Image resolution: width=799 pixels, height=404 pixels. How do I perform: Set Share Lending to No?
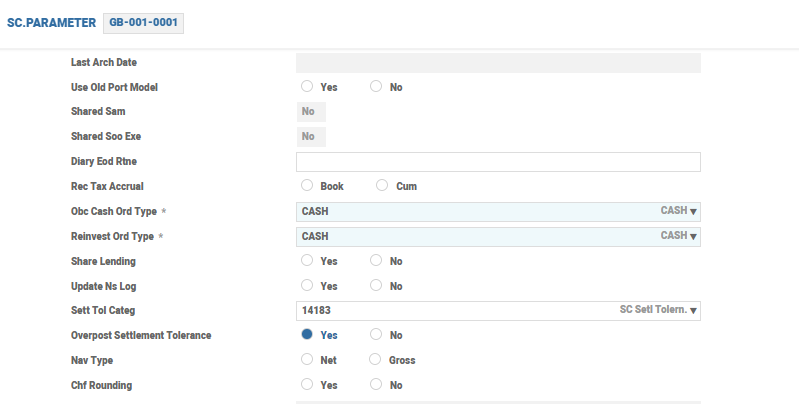pos(376,261)
